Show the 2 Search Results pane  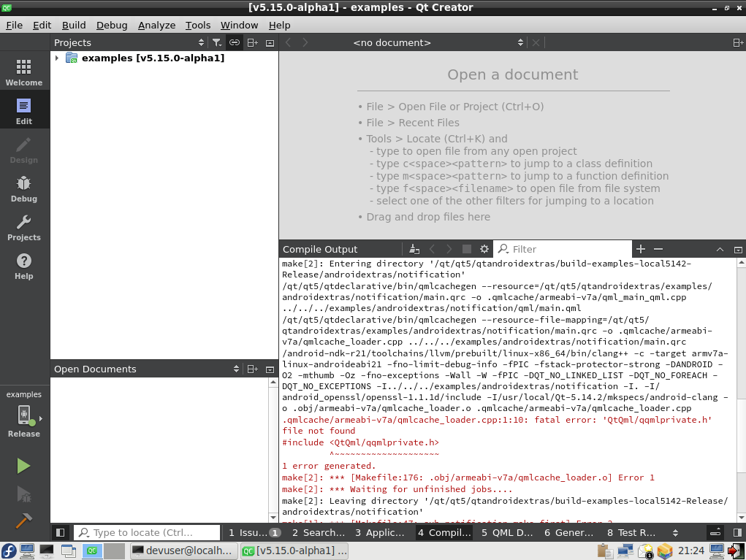(319, 533)
